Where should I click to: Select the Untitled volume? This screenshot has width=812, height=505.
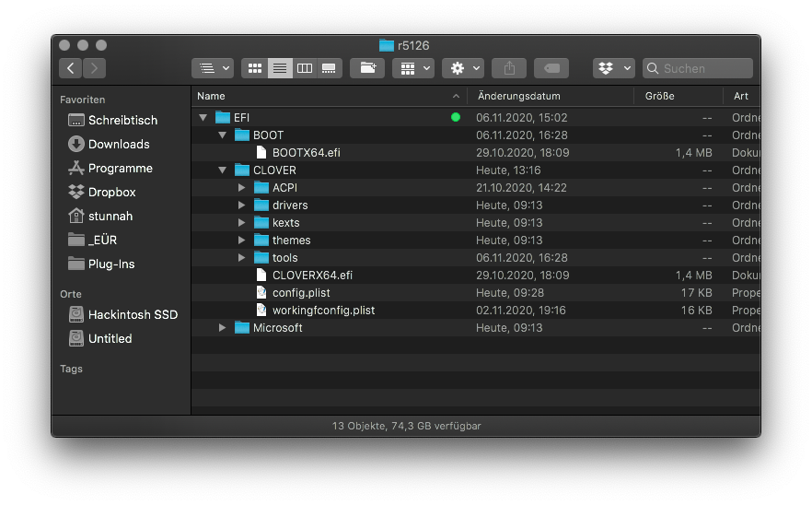[x=100, y=338]
